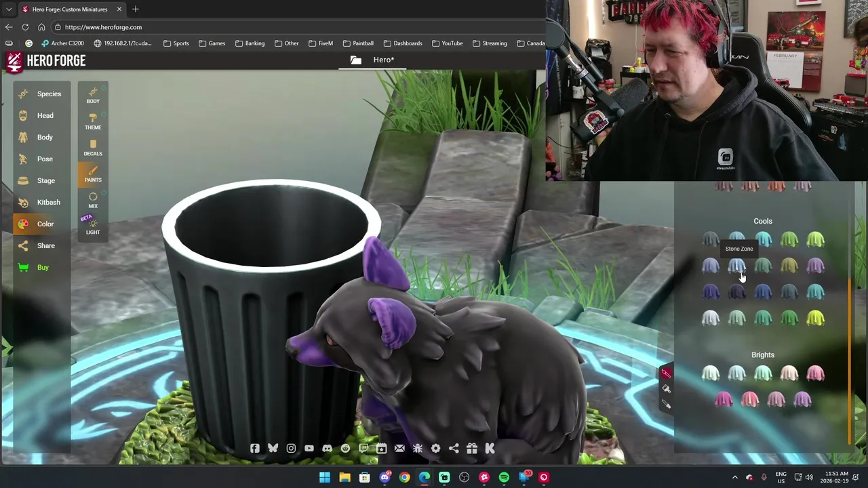The width and height of the screenshot is (868, 488).
Task: Open the Dashboards bookmarks folder
Action: coord(403,43)
